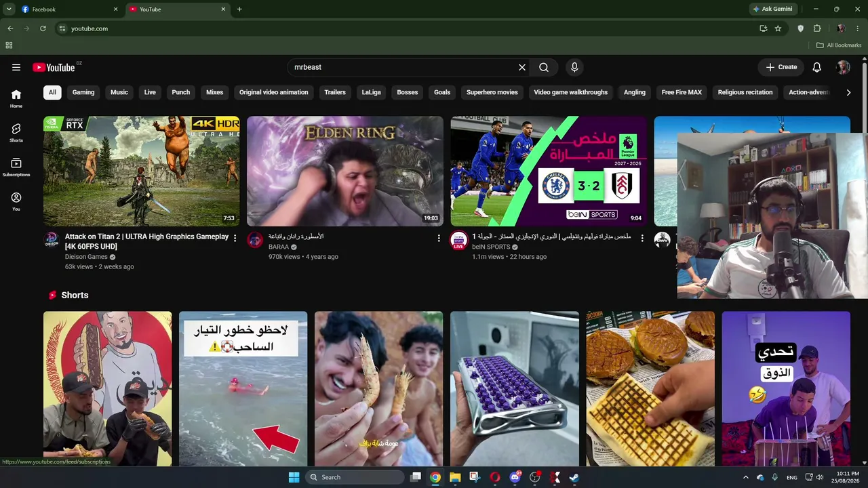Click the Create button
This screenshot has height=488, width=868.
[x=781, y=67]
